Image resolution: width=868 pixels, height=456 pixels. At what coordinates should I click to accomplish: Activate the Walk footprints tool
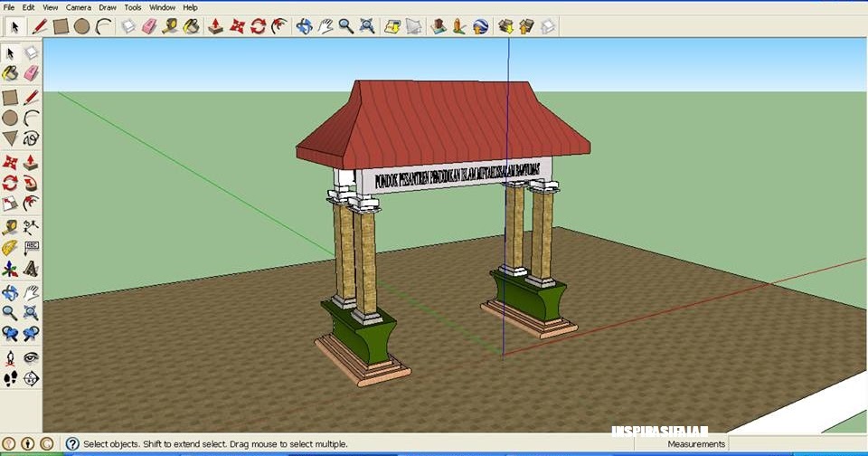pyautogui.click(x=10, y=378)
